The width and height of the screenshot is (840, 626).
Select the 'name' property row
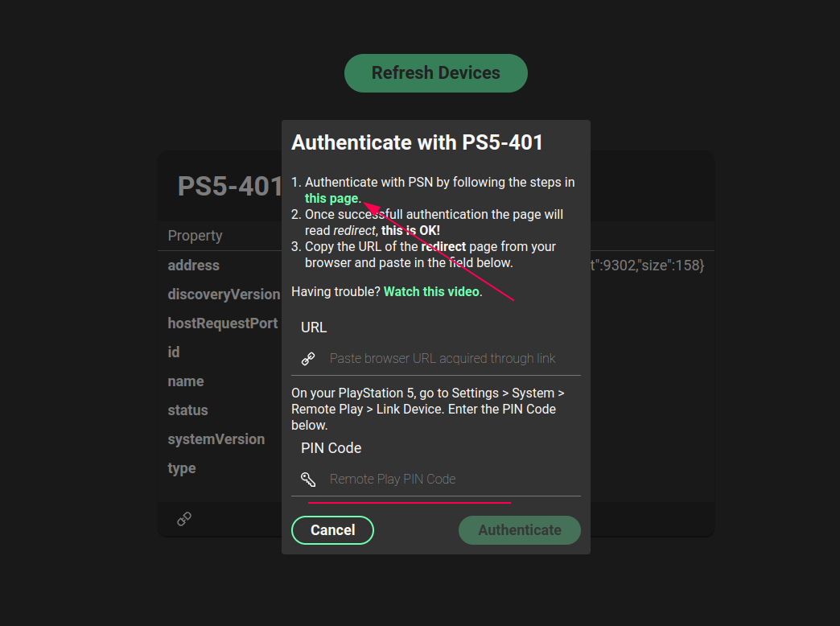[435, 381]
